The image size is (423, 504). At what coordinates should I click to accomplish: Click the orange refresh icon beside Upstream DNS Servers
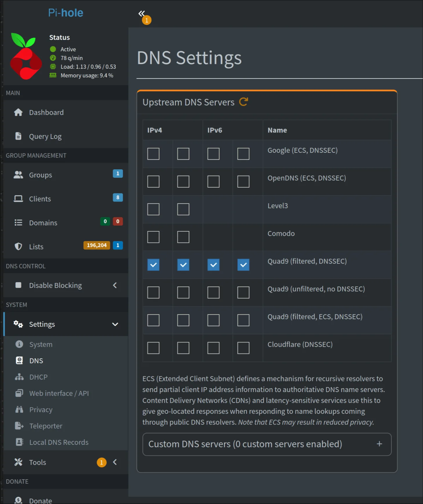coord(243,102)
